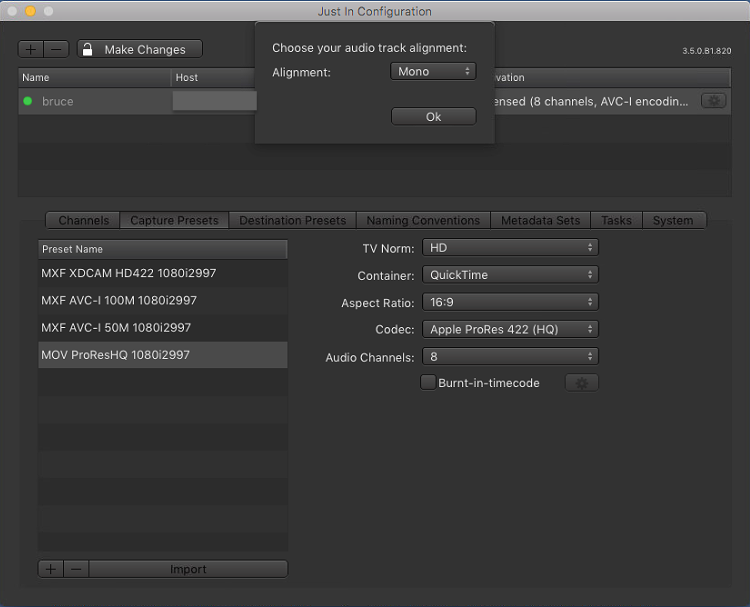The height and width of the screenshot is (607, 750).
Task: Click the lock icon on Make Changes
Action: tap(88, 49)
